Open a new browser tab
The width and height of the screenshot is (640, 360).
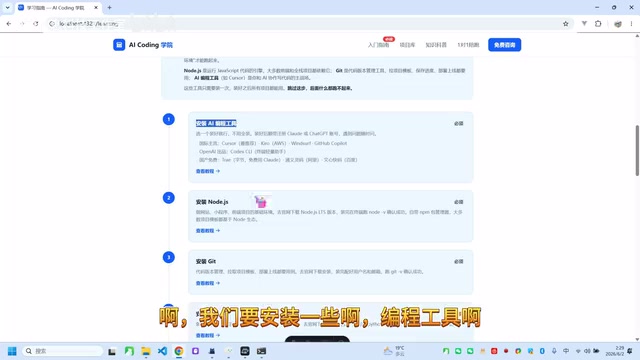109,7
